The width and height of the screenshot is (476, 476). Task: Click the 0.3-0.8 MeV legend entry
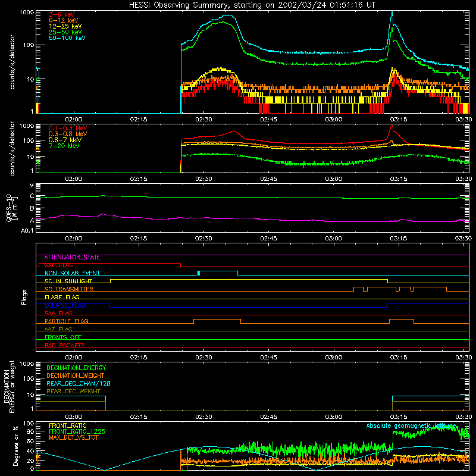[x=68, y=134]
